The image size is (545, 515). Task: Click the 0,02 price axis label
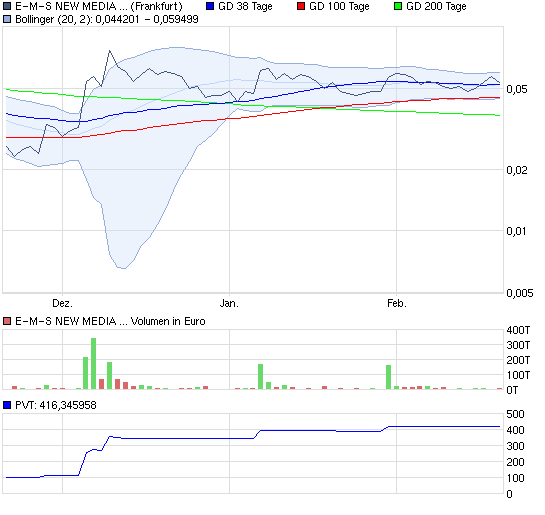(x=517, y=170)
